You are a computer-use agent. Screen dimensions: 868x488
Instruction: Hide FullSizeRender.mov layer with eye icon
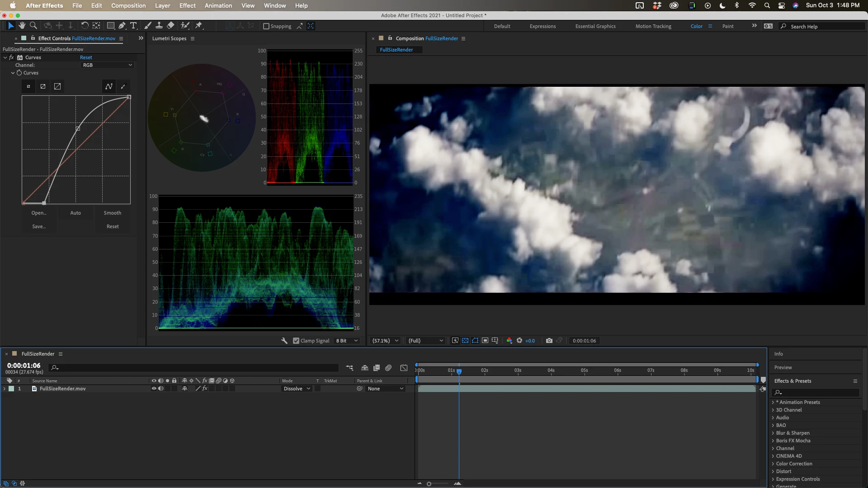pos(154,389)
